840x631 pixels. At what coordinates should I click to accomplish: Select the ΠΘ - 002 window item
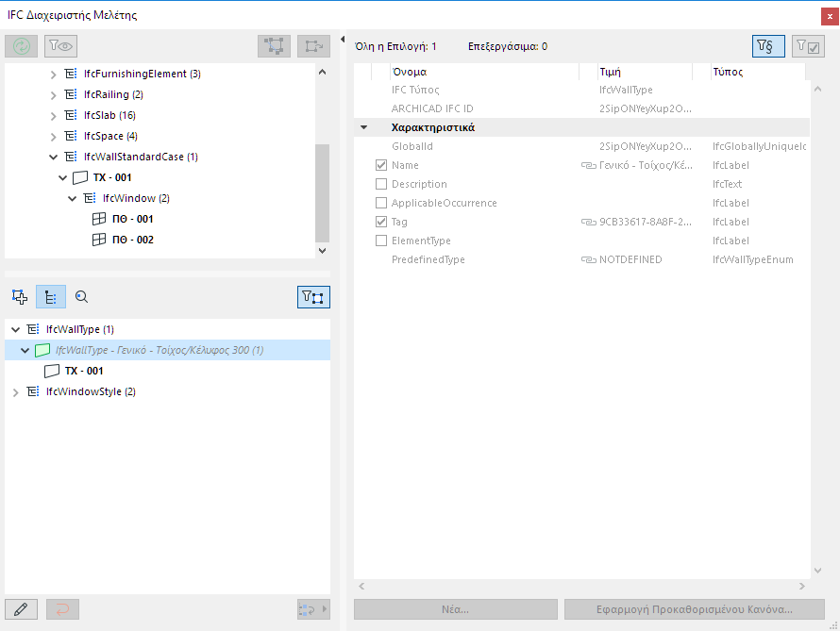click(x=133, y=240)
